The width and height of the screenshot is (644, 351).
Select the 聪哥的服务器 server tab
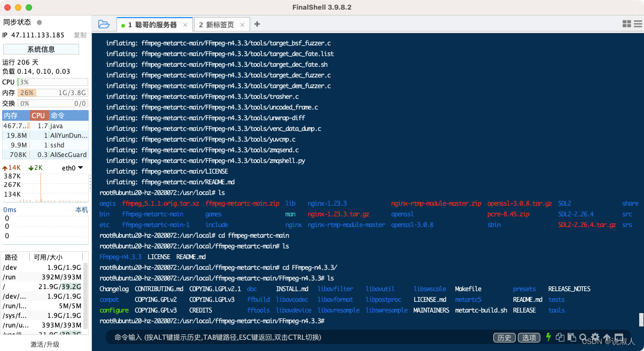(154, 24)
